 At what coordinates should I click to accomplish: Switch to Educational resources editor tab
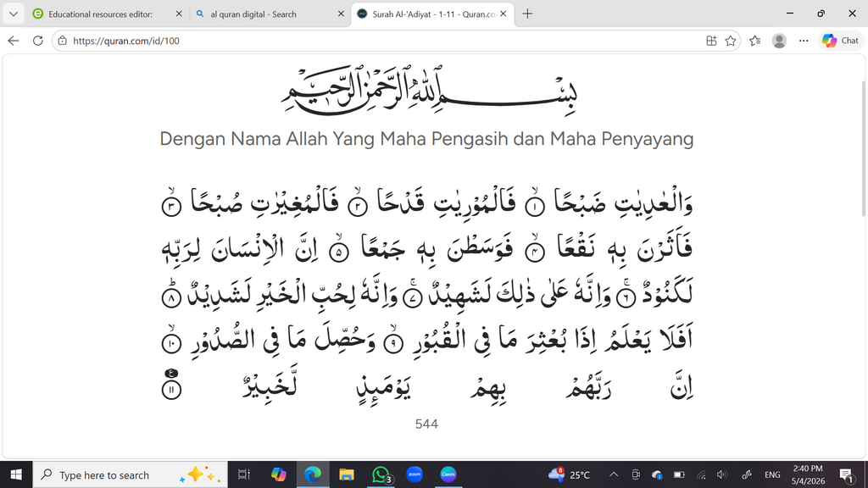coord(100,14)
